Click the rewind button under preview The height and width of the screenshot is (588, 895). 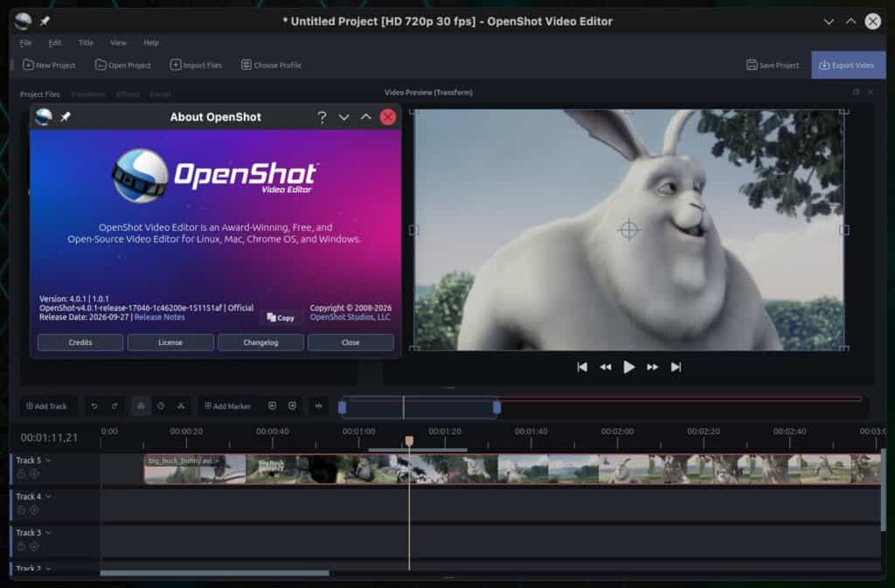point(606,367)
